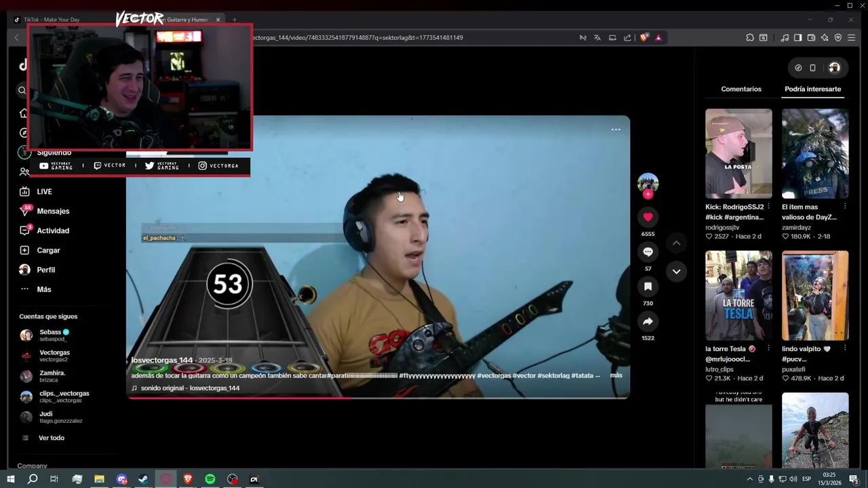This screenshot has height=488, width=868.
Task: Toggle the browser sidebar panel icon
Action: click(798, 37)
